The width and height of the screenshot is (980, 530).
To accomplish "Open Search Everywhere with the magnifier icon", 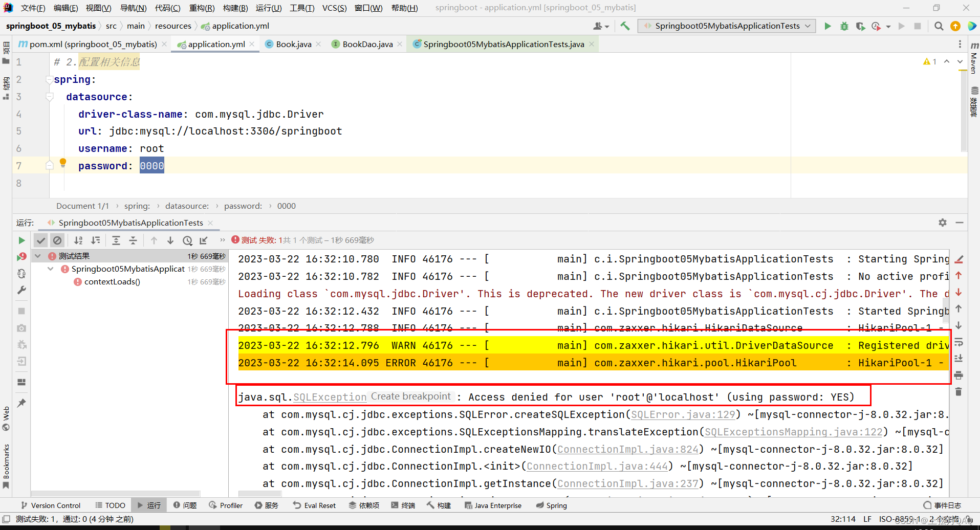I will pos(939,26).
